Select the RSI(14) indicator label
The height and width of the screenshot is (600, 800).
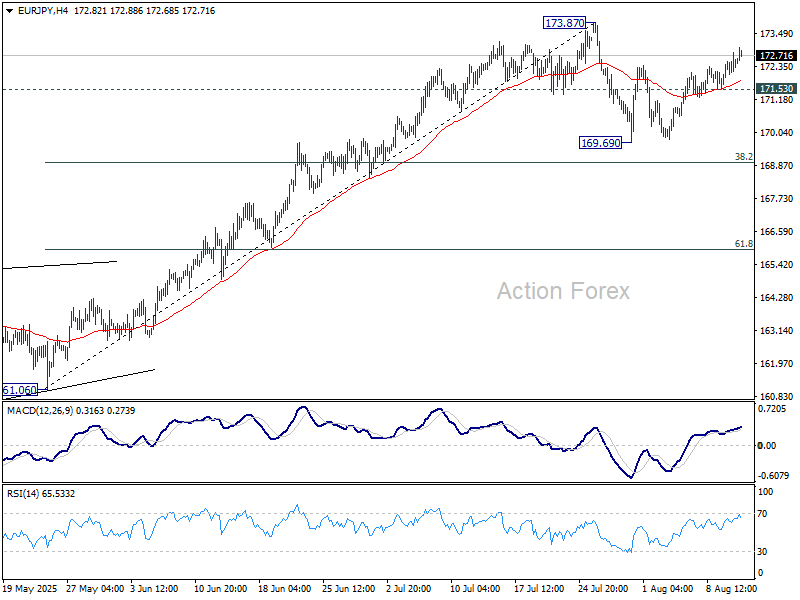click(x=22, y=495)
